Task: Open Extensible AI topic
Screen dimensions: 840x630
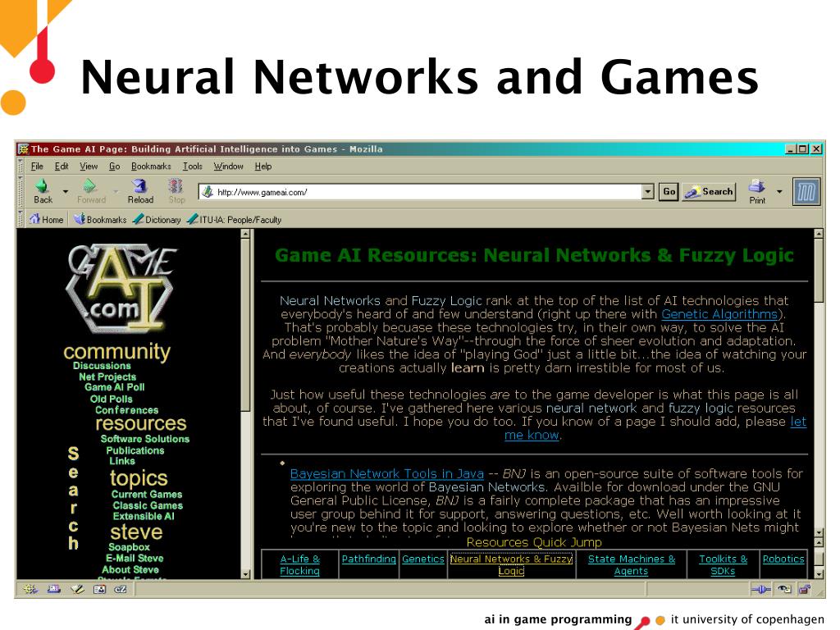Action: [144, 516]
